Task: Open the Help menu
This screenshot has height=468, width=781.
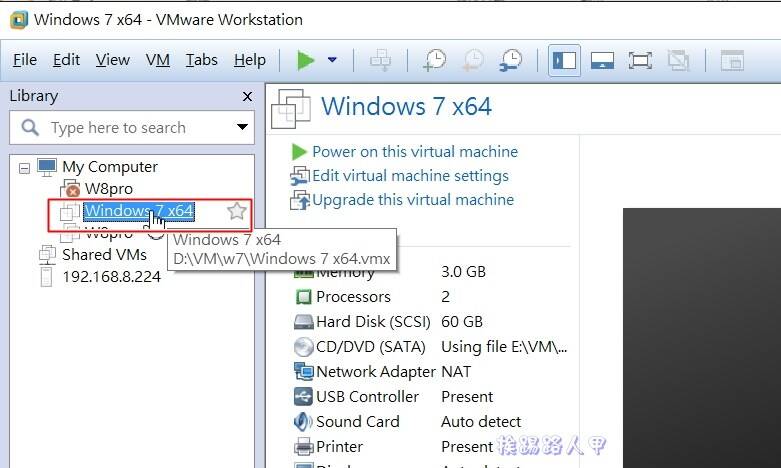Action: (250, 60)
